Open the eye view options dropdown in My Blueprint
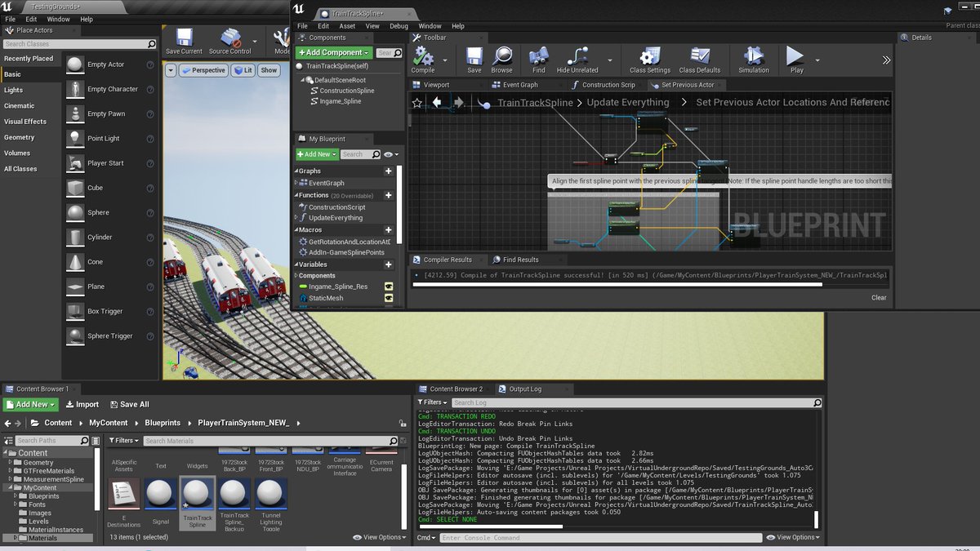The height and width of the screenshot is (551, 980). (391, 154)
